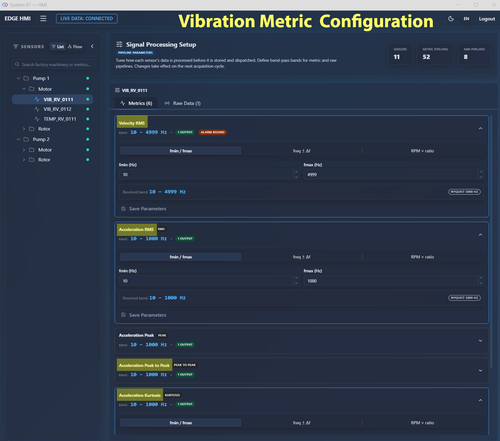Switch the sensor view to Flow mode
The height and width of the screenshot is (441, 500).
75,46
